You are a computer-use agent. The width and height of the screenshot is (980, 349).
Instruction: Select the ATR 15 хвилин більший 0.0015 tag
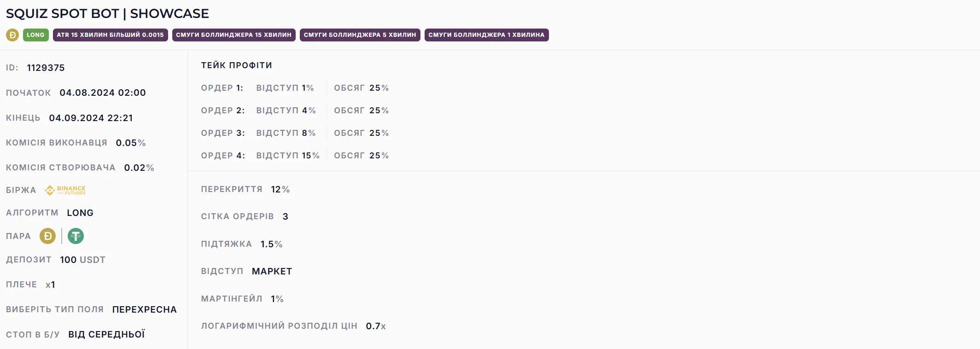pos(110,35)
